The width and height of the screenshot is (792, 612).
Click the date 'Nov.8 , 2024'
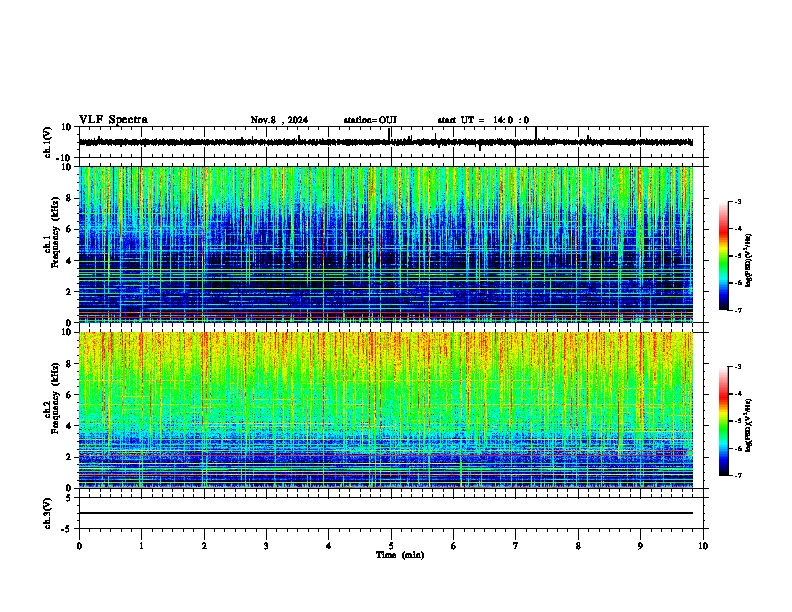click(x=279, y=120)
